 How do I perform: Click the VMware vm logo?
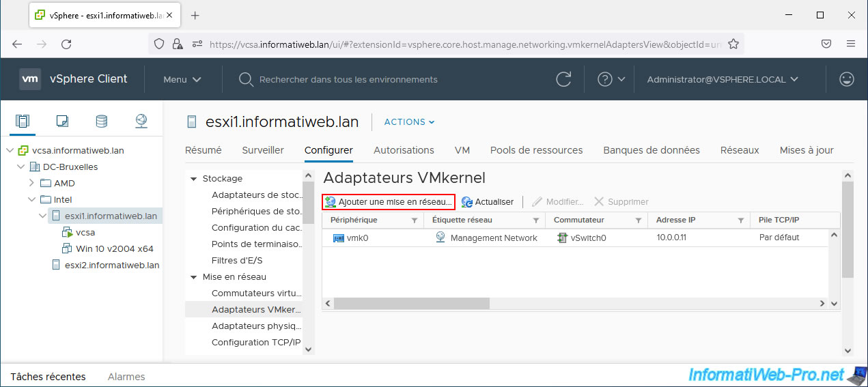(x=30, y=79)
